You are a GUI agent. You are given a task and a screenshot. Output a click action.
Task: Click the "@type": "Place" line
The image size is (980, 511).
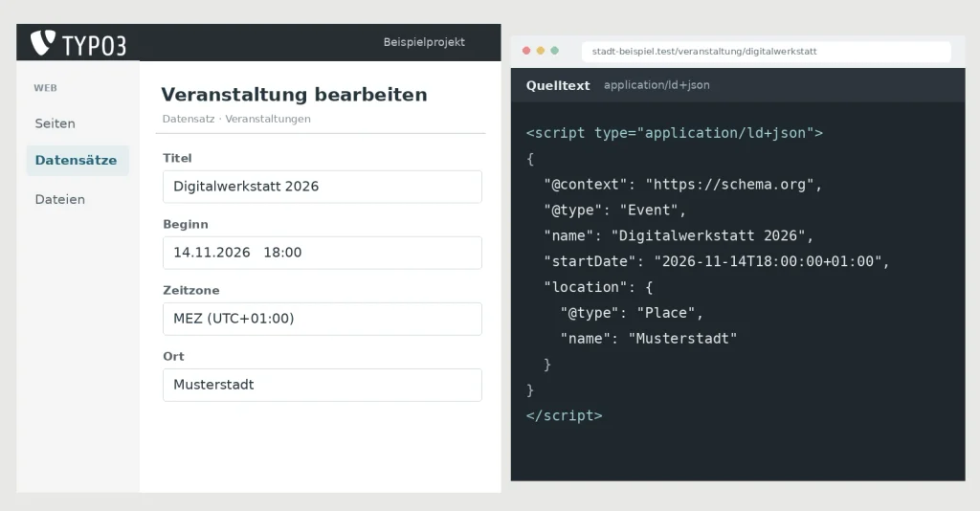(x=632, y=313)
